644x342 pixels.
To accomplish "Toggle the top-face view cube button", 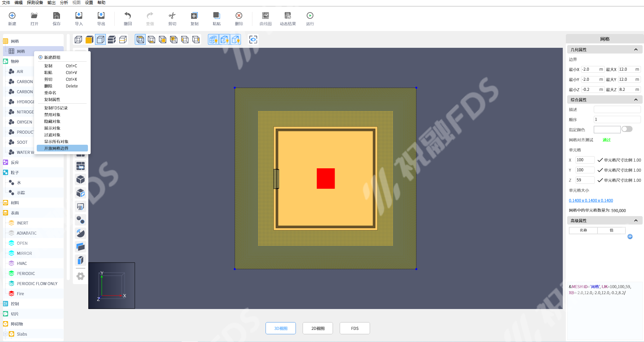I will (x=140, y=40).
